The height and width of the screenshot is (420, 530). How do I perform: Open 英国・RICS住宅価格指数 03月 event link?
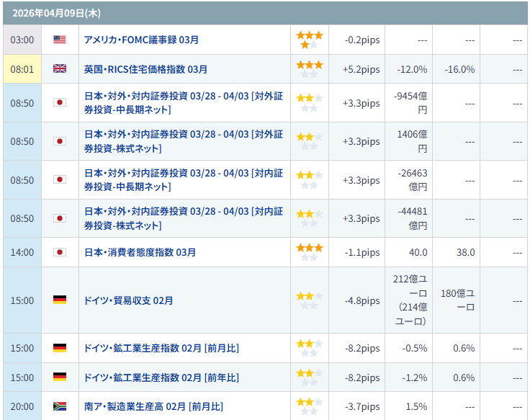point(145,69)
